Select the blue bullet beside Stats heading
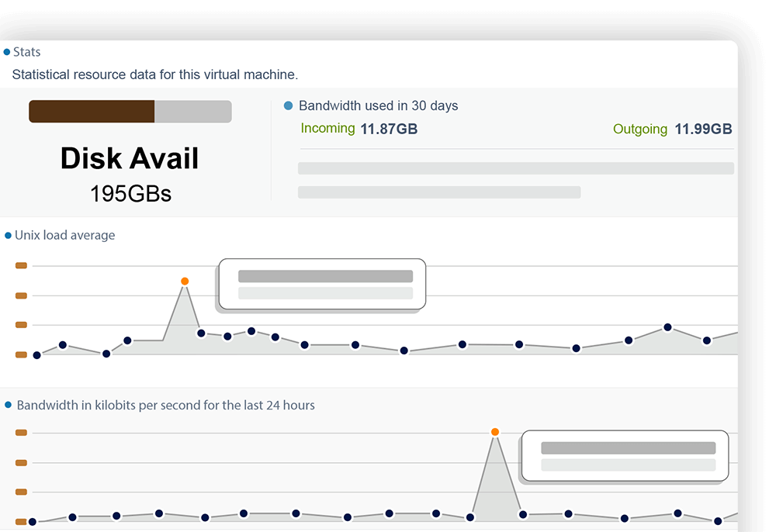776x532 pixels. tap(7, 52)
